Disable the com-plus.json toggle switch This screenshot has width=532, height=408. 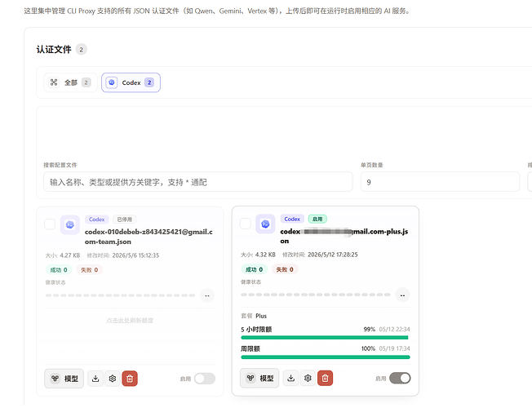[x=400, y=378]
